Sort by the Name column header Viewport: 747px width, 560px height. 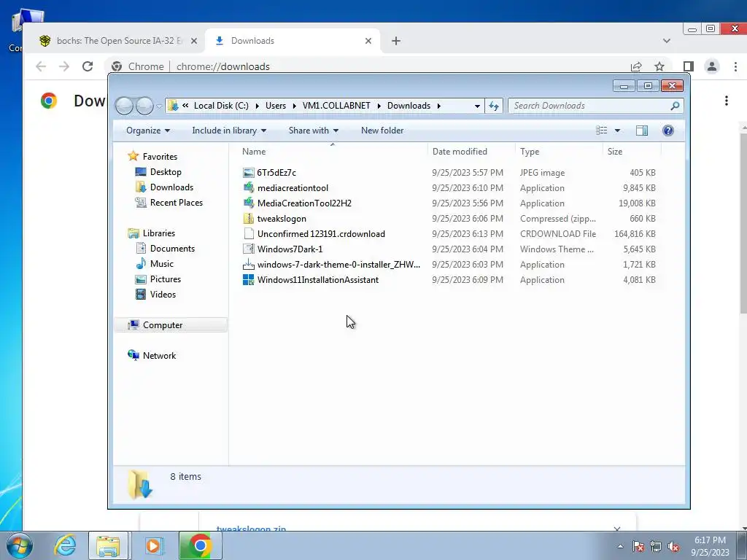253,152
